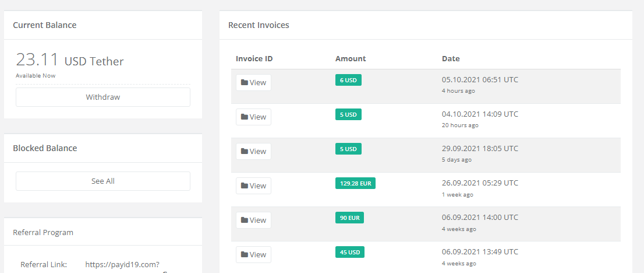
Task: Withdraw the available balance
Action: (x=103, y=97)
